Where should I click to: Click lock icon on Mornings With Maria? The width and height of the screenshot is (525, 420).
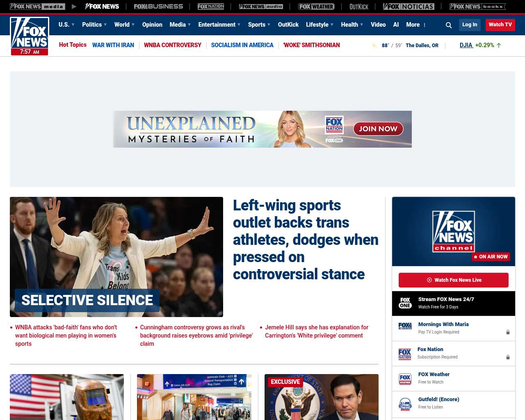tap(508, 332)
